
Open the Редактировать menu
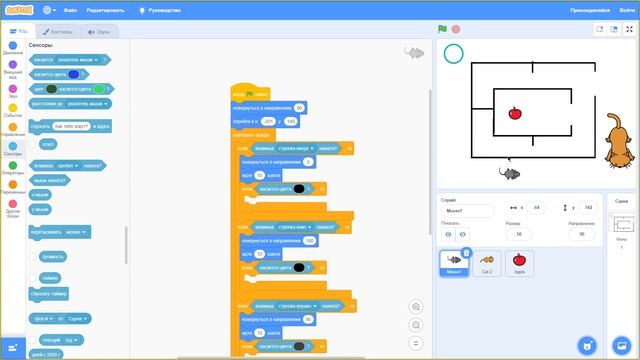[x=105, y=10]
